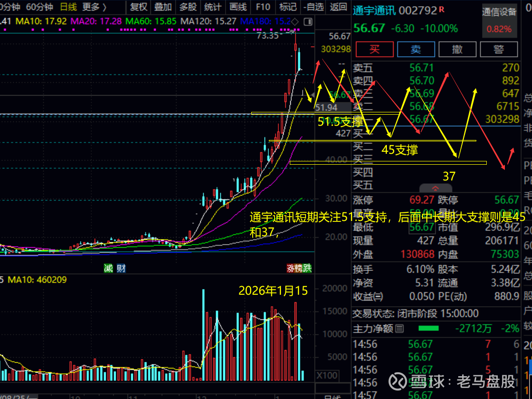Click the 303298 volume on the price axis
Viewport: 532px width, 399px height.
pos(336,49)
